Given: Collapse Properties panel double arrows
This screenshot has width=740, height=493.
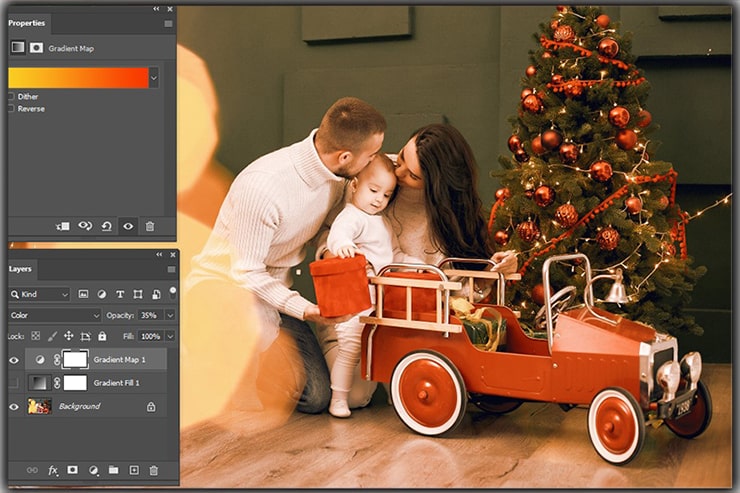Looking at the screenshot, I should (x=156, y=9).
